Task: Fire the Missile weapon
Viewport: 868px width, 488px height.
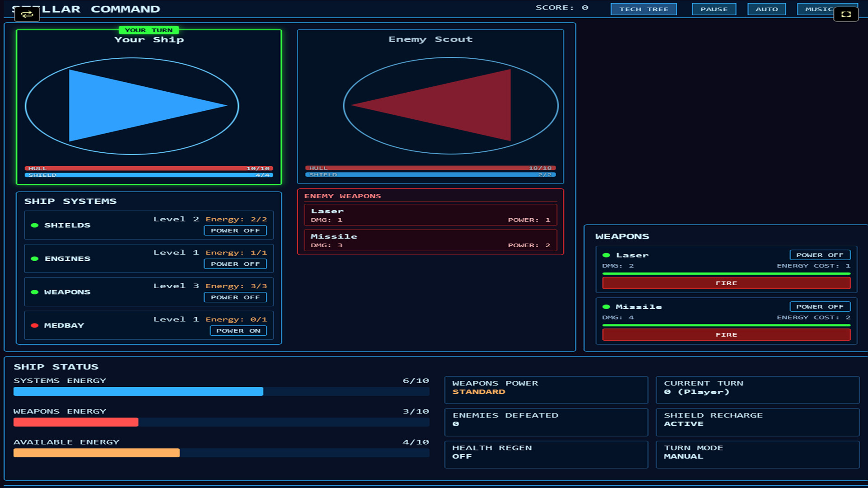Action: coord(726,334)
